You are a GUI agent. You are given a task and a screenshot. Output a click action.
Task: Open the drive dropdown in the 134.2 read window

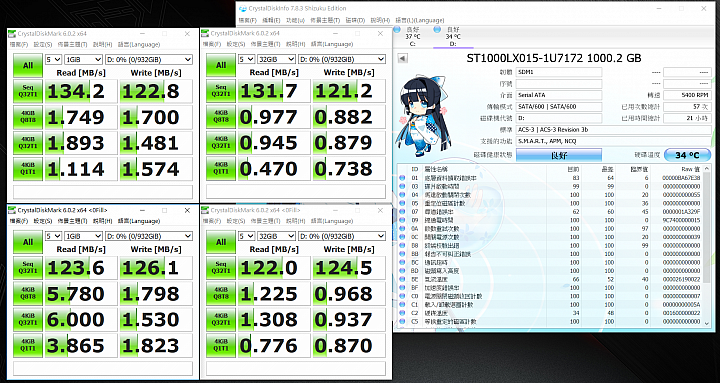tap(149, 59)
